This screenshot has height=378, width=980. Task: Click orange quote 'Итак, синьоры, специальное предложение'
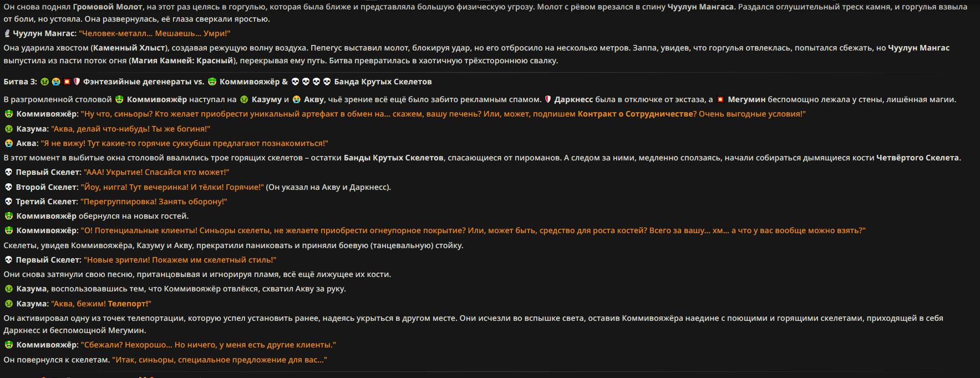point(220,360)
